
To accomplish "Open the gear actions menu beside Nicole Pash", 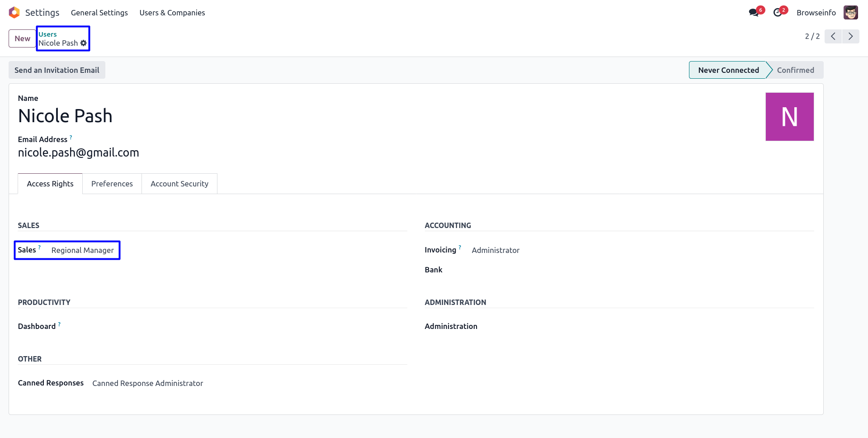I will (84, 43).
